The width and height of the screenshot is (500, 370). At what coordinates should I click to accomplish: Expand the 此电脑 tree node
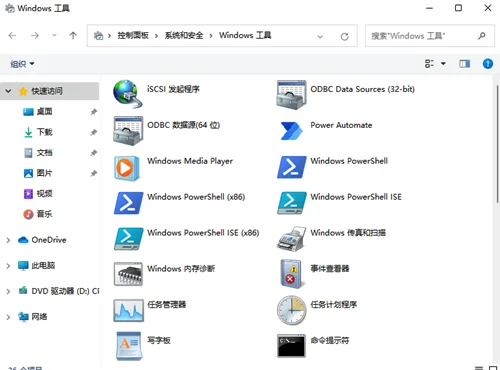[x=8, y=266]
